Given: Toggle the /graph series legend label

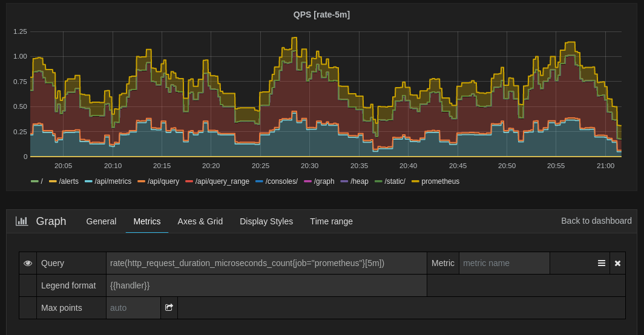Looking at the screenshot, I should pos(324,181).
